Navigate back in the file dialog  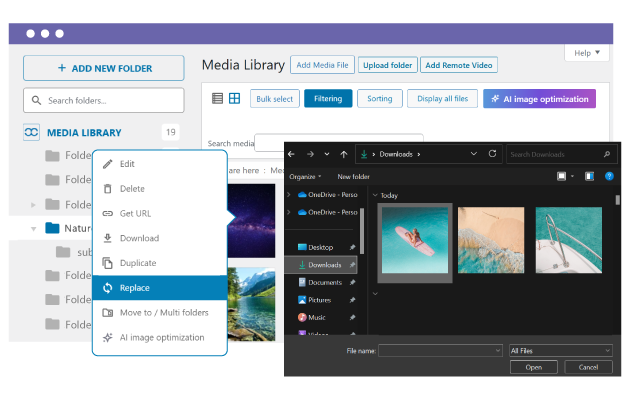[293, 154]
